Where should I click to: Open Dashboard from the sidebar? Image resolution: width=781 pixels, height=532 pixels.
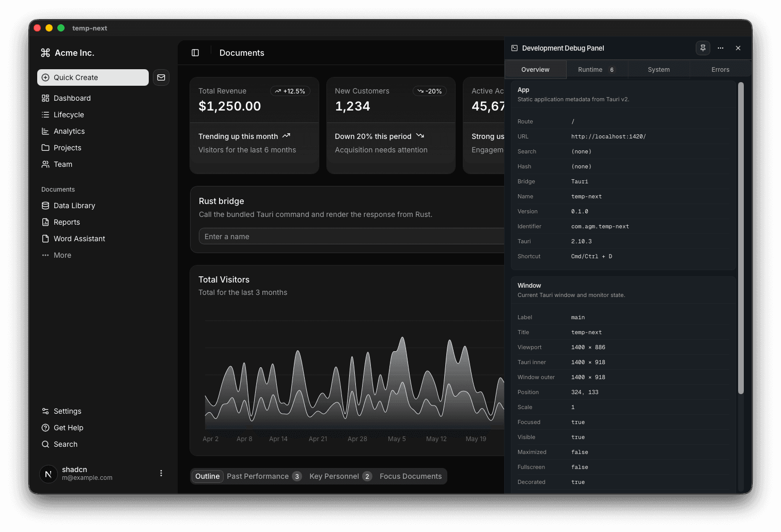[x=72, y=98]
